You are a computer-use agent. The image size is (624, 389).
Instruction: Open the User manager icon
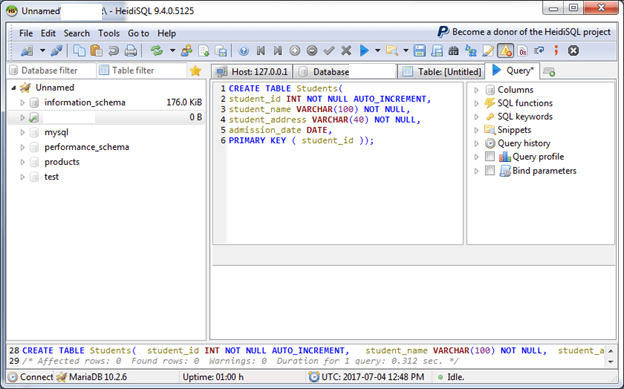click(x=186, y=51)
